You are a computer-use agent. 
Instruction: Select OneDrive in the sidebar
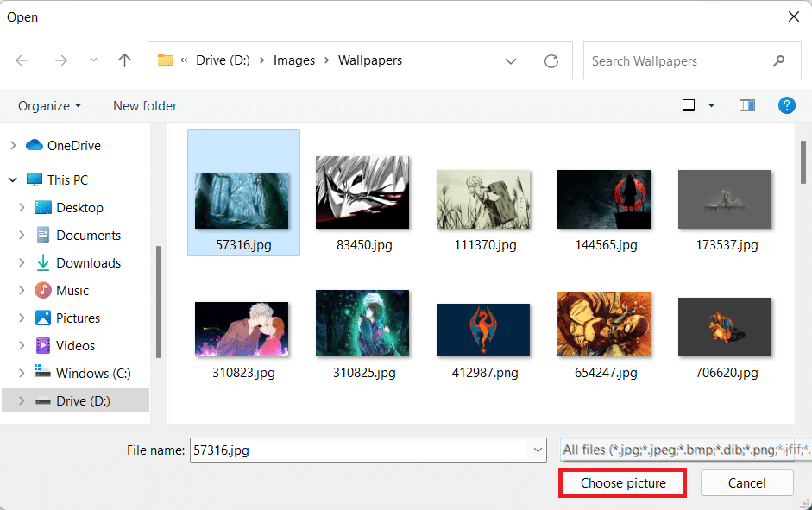tap(63, 146)
